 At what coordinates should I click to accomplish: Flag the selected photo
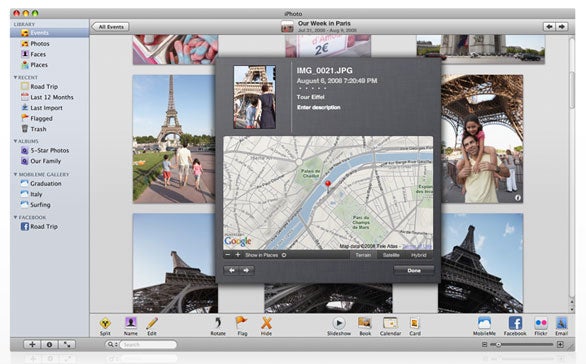point(242,326)
